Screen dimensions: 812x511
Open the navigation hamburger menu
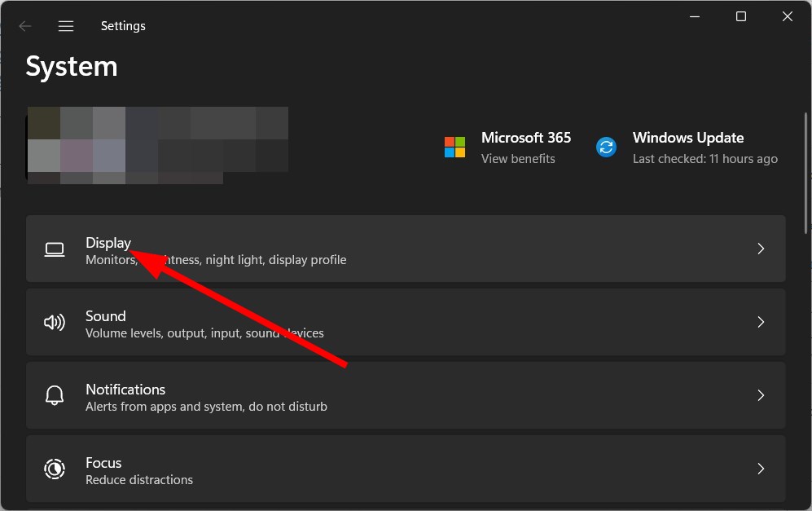tap(66, 25)
